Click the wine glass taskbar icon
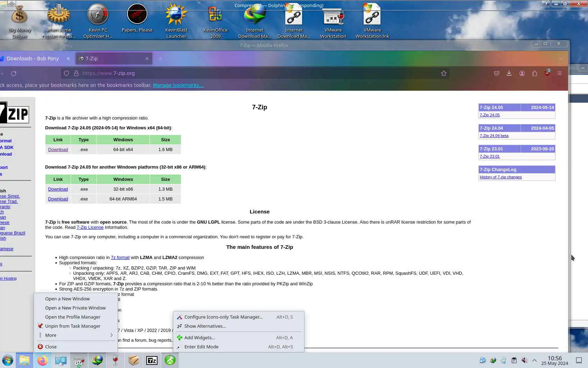 115,360
